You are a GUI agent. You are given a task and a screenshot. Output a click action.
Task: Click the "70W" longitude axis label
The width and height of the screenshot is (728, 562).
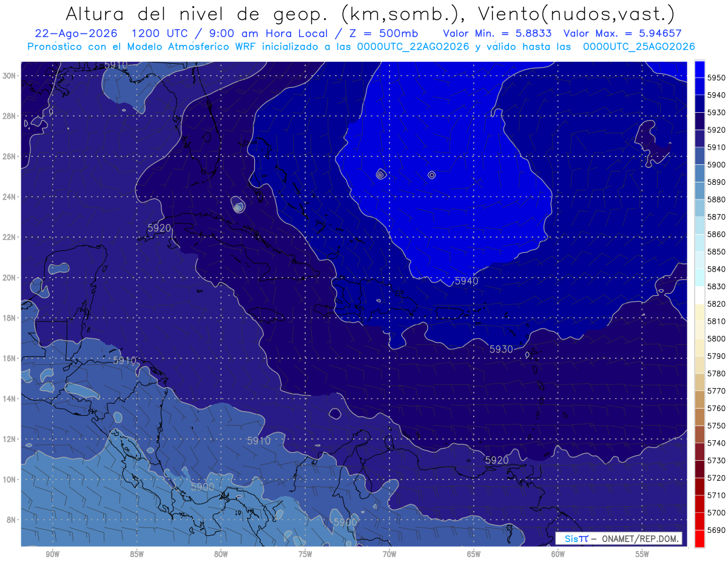[x=389, y=554]
